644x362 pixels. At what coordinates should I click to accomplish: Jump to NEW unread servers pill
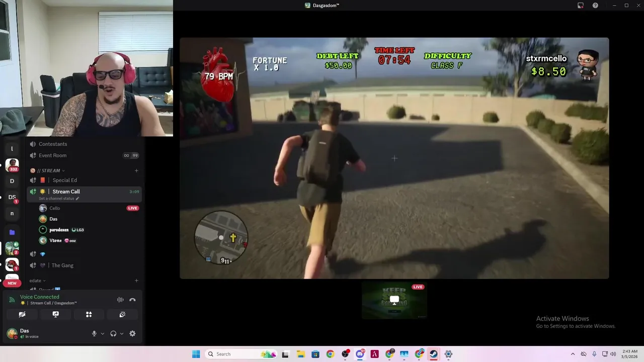pos(12,283)
